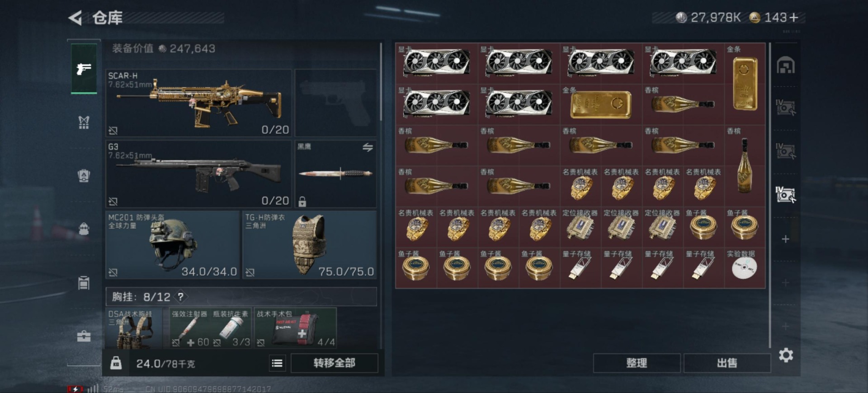
Task: Click the 整理 organize button
Action: pyautogui.click(x=637, y=363)
